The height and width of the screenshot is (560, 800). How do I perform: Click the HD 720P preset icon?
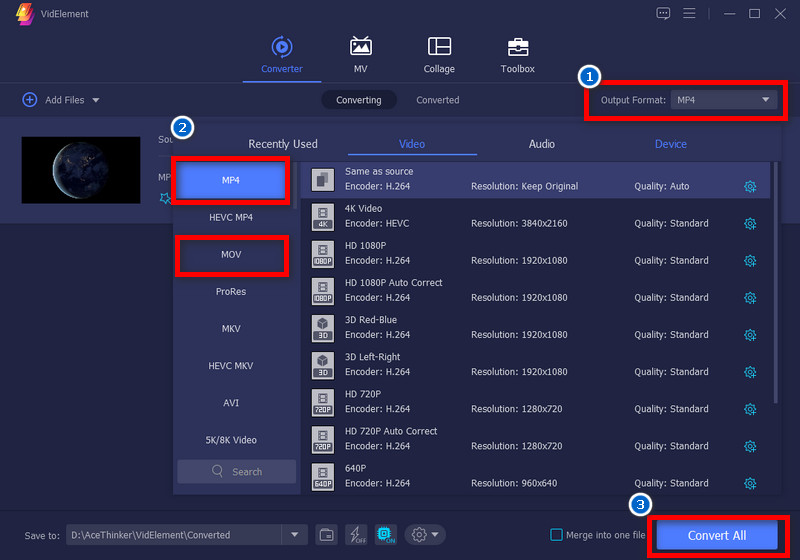323,402
